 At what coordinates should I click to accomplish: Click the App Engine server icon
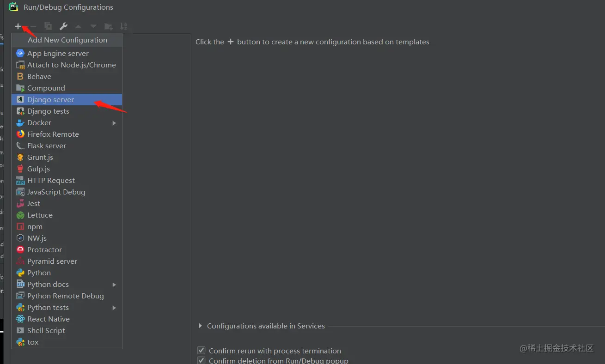click(20, 53)
